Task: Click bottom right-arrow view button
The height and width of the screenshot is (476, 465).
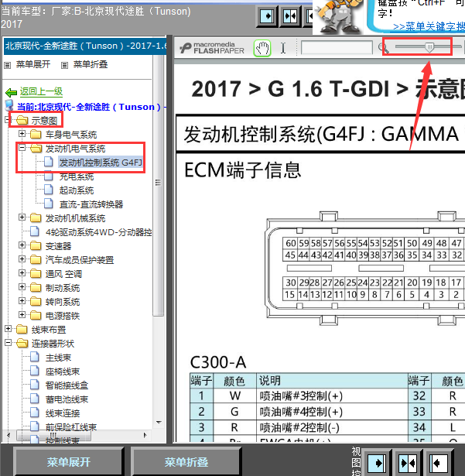Action: [x=377, y=463]
